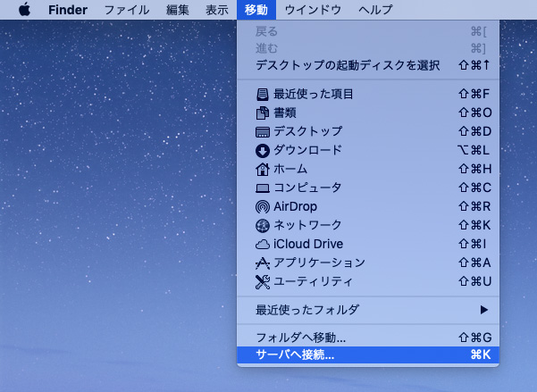Select the 最近使った項目 text entry
Viewport: 537px width, 392px height.
[x=314, y=94]
